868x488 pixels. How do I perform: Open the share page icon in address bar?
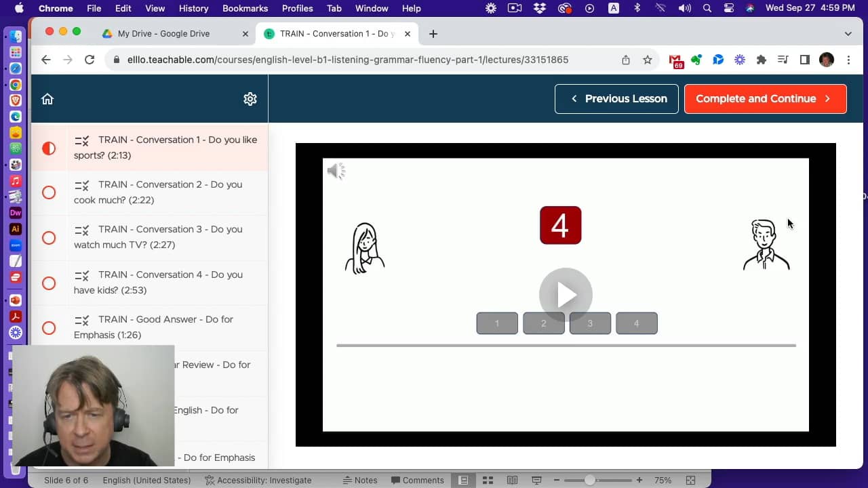[626, 60]
